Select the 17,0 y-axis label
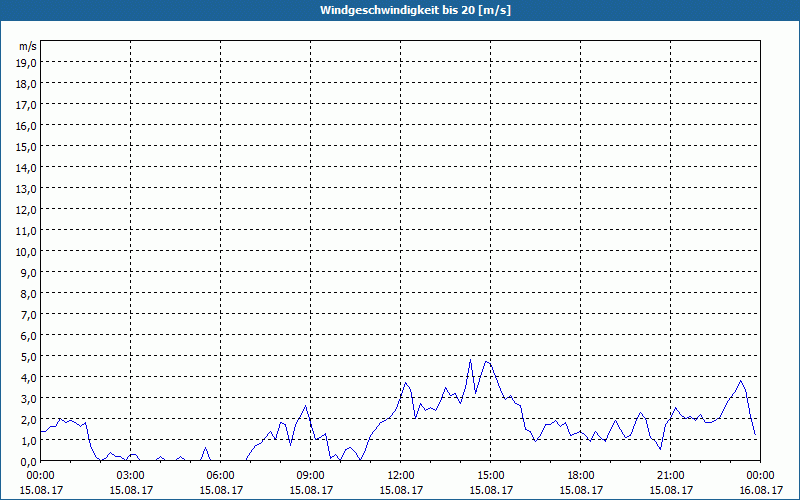This screenshot has width=800, height=500. point(27,105)
